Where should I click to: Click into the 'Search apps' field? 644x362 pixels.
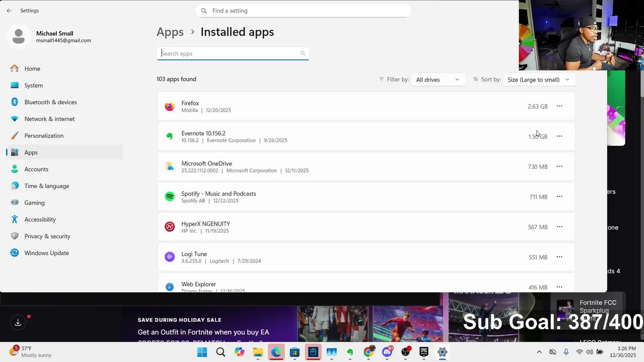point(233,53)
